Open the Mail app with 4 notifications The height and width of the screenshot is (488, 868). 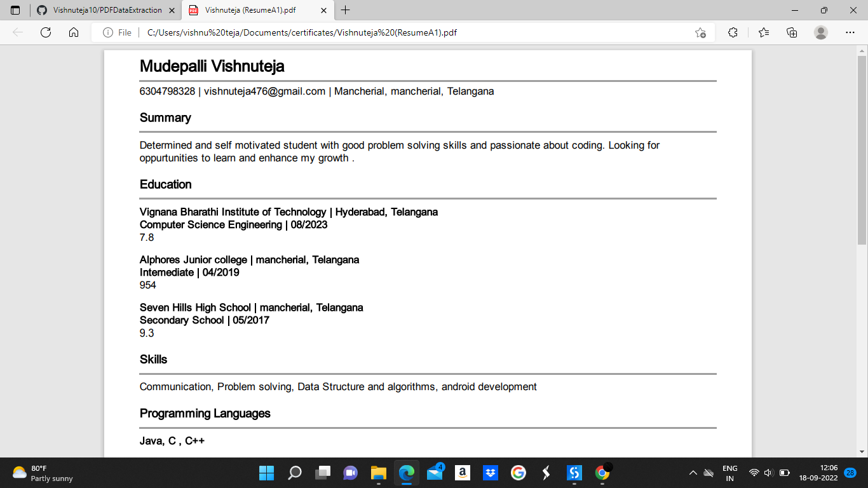tap(434, 473)
